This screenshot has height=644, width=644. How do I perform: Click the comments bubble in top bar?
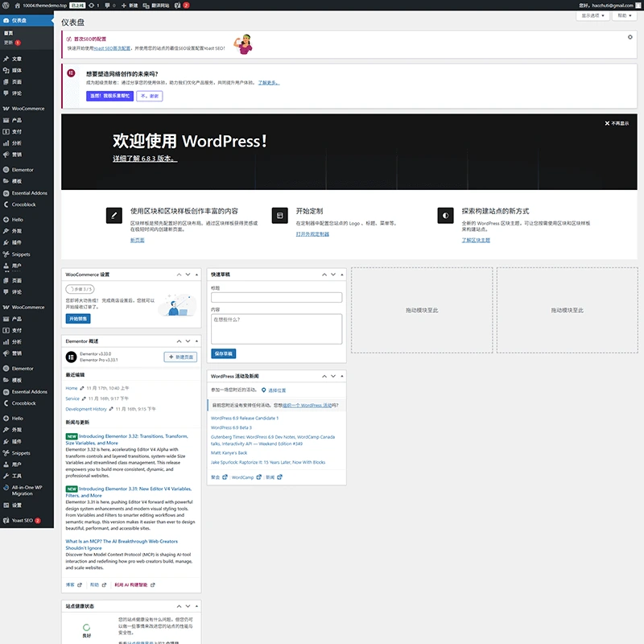coord(106,5)
